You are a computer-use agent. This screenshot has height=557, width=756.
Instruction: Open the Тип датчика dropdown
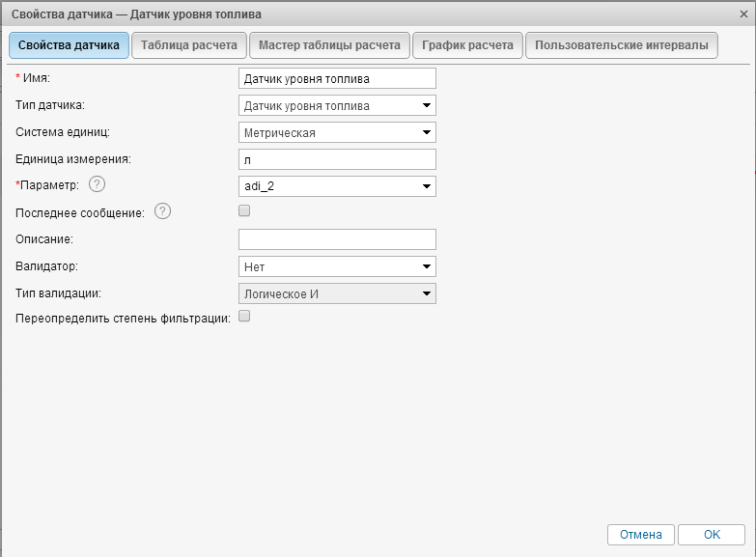tap(337, 105)
